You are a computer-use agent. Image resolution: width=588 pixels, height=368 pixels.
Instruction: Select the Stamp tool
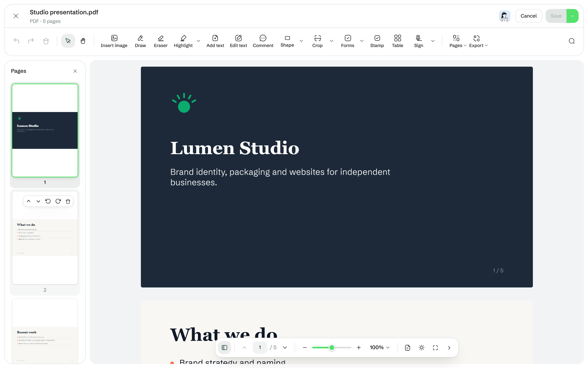coord(377,41)
